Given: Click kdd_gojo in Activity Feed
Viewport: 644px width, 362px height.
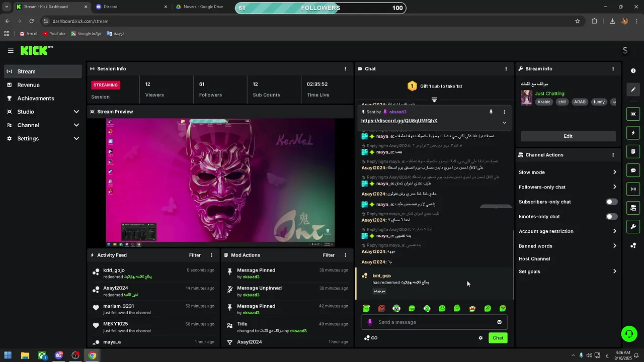Looking at the screenshot, I should tap(114, 270).
